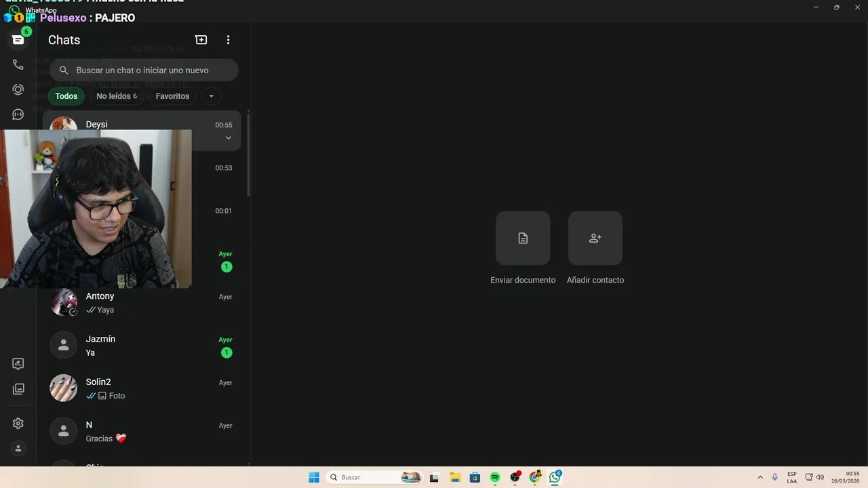868x488 pixels.
Task: Expand more chat filters dropdown arrow
Action: pos(211,96)
